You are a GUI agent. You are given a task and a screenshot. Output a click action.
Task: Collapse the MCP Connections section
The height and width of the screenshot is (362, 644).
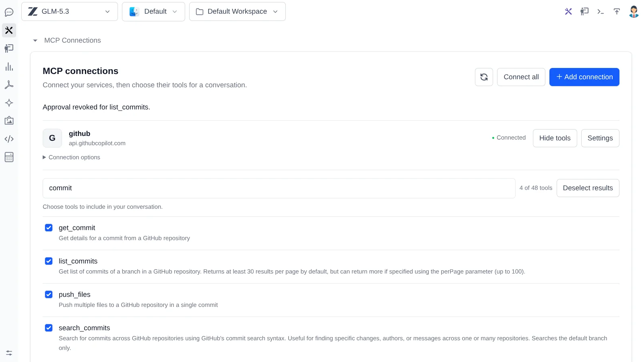tap(67, 40)
